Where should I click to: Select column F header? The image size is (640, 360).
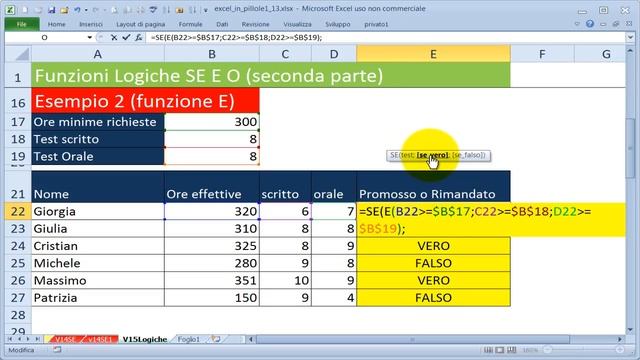(x=542, y=54)
